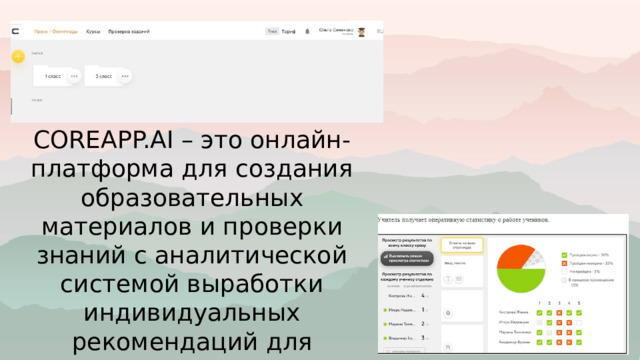
Task: Open the Проверка заданий tab
Action: (x=129, y=31)
